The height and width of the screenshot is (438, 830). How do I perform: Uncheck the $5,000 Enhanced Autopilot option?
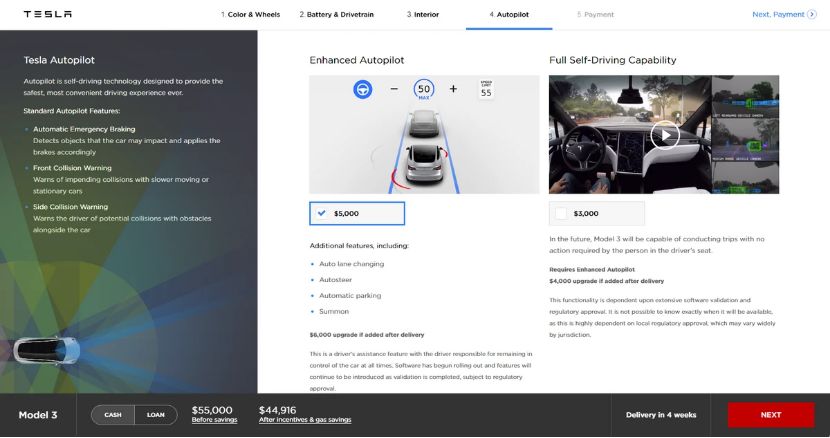tap(321, 213)
